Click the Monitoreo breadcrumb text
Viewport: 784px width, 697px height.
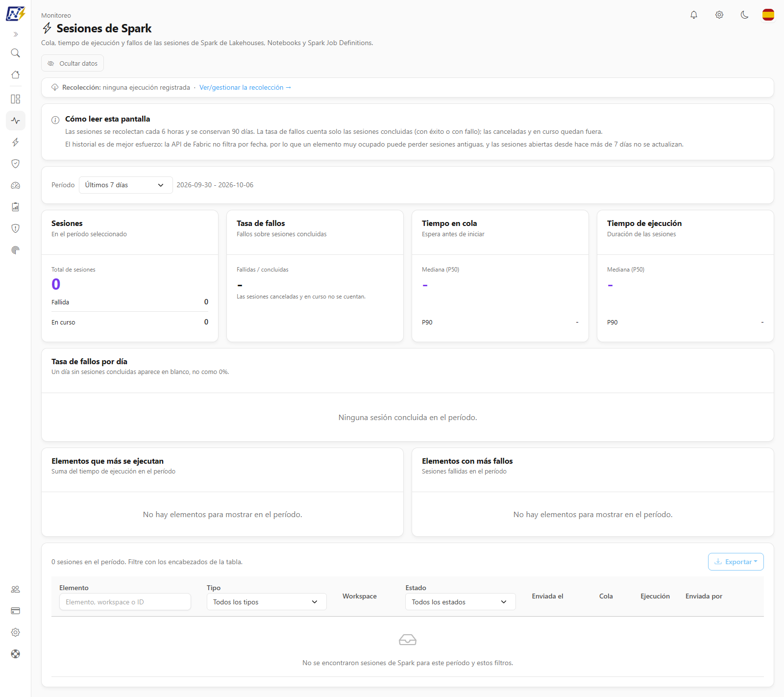pyautogui.click(x=56, y=16)
